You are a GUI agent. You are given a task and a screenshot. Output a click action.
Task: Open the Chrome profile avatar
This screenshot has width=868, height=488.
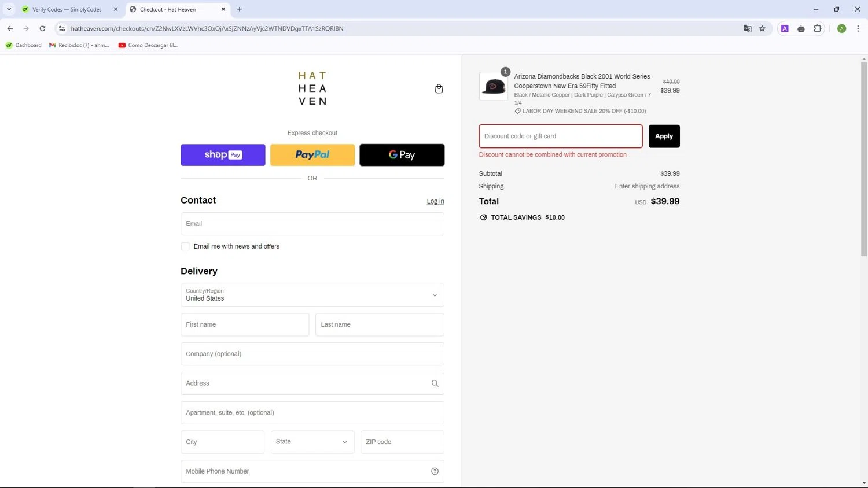[x=841, y=28]
